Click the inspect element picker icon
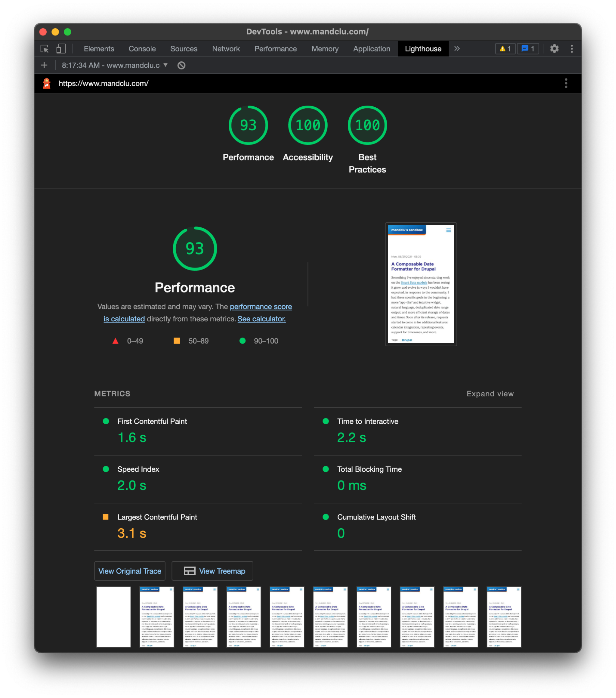Image resolution: width=616 pixels, height=698 pixels. (44, 49)
